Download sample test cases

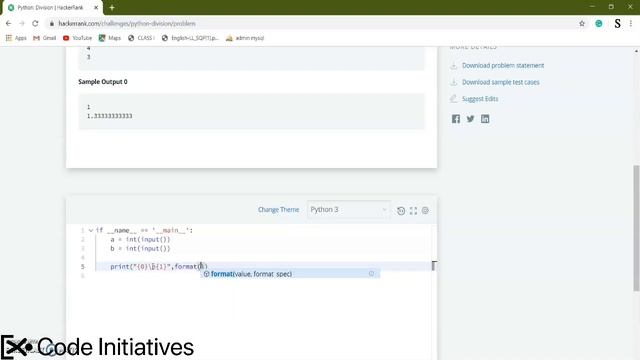[500, 82]
